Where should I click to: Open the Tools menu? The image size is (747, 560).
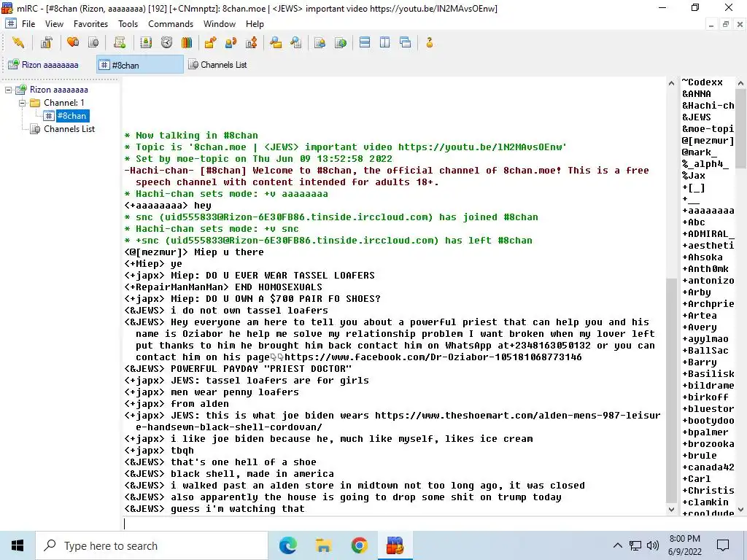tap(128, 24)
